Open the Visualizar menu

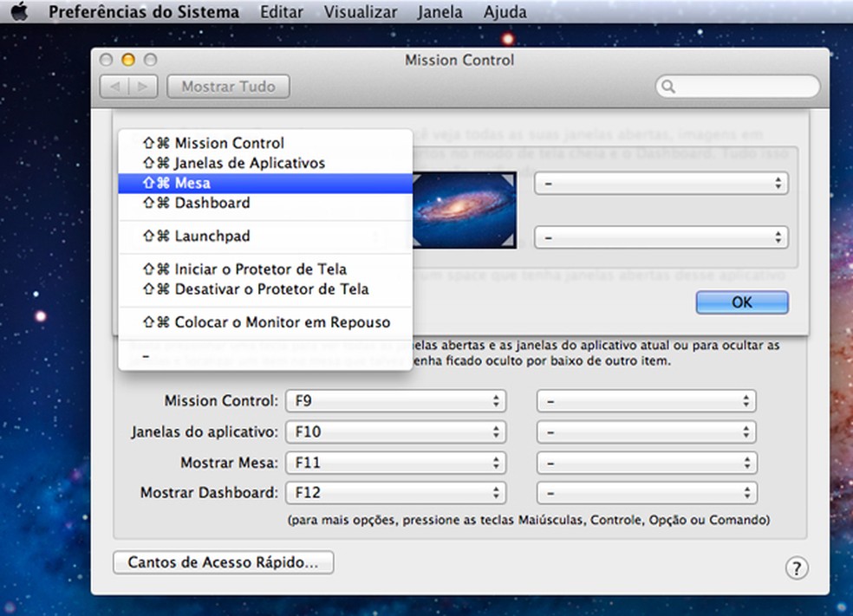(360, 11)
